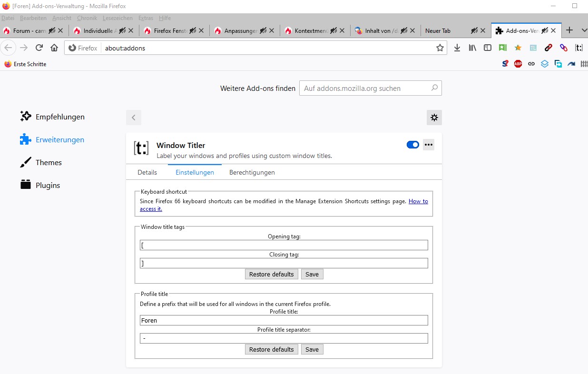This screenshot has height=374, width=588.
Task: Follow the 'How to access it' link
Action: [418, 201]
